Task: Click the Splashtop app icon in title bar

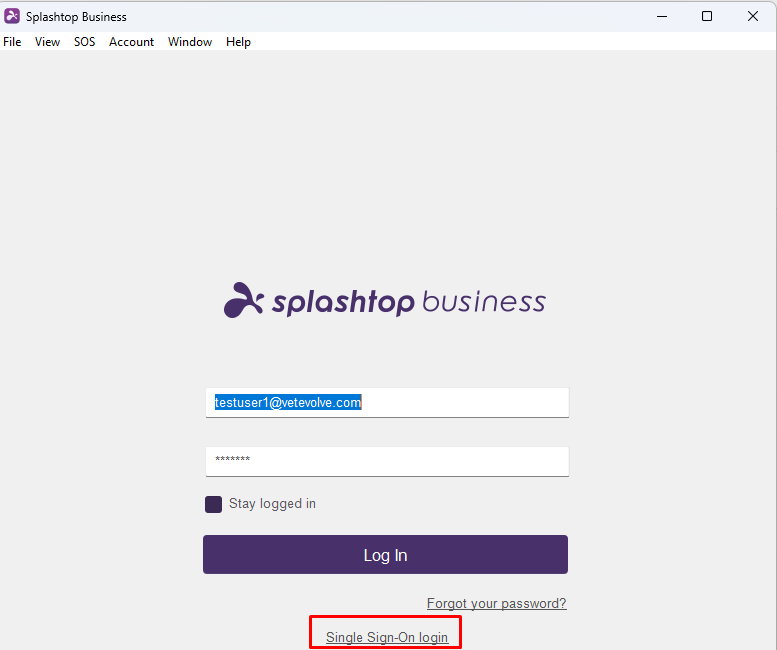Action: [x=12, y=16]
